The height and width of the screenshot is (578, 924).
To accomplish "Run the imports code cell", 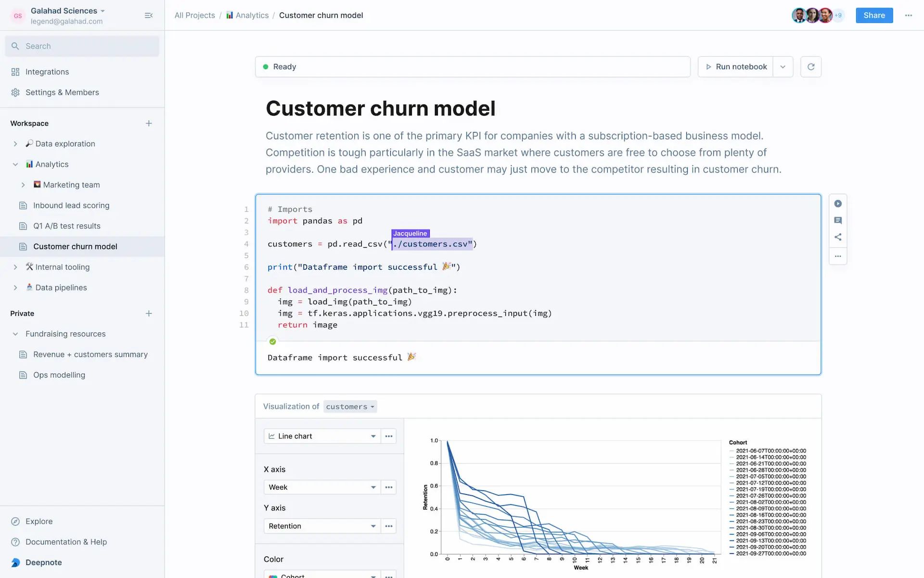I will point(838,203).
